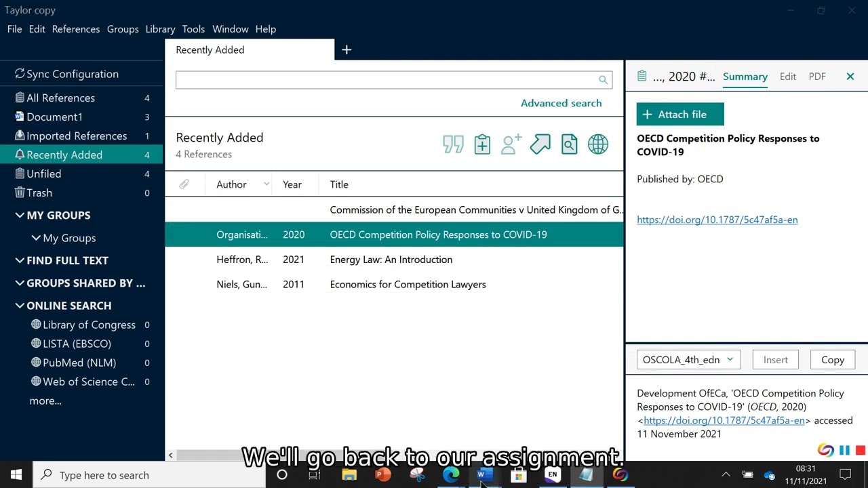
Task: Open Microsoft Store from taskbar
Action: pos(518,475)
